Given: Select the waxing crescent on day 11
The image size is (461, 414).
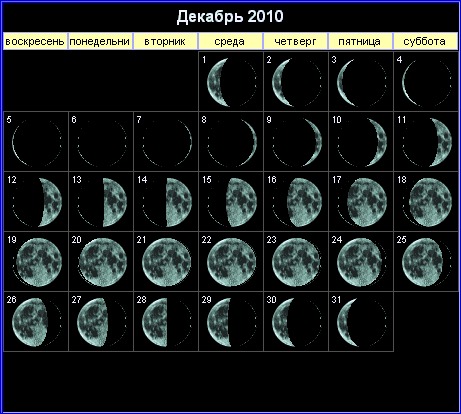Looking at the screenshot, I should (x=427, y=143).
